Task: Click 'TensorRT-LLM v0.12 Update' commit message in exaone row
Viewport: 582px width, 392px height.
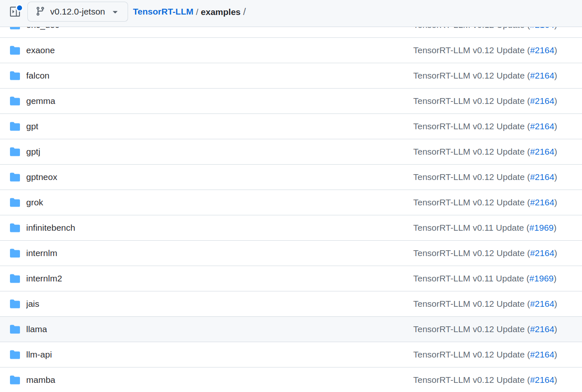Action: pyautogui.click(x=469, y=50)
